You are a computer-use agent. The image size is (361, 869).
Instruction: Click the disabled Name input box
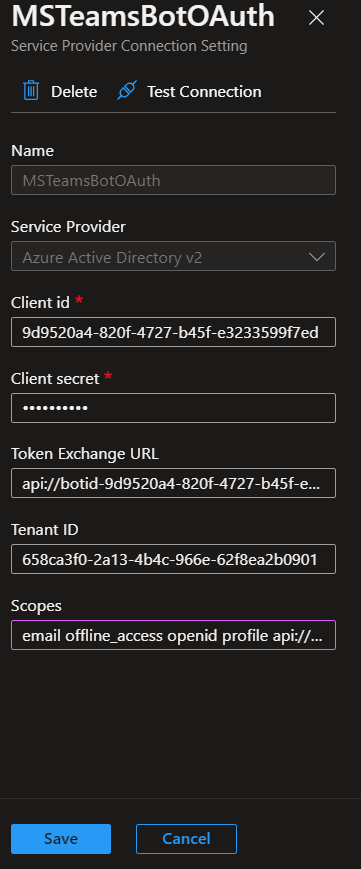pos(173,180)
